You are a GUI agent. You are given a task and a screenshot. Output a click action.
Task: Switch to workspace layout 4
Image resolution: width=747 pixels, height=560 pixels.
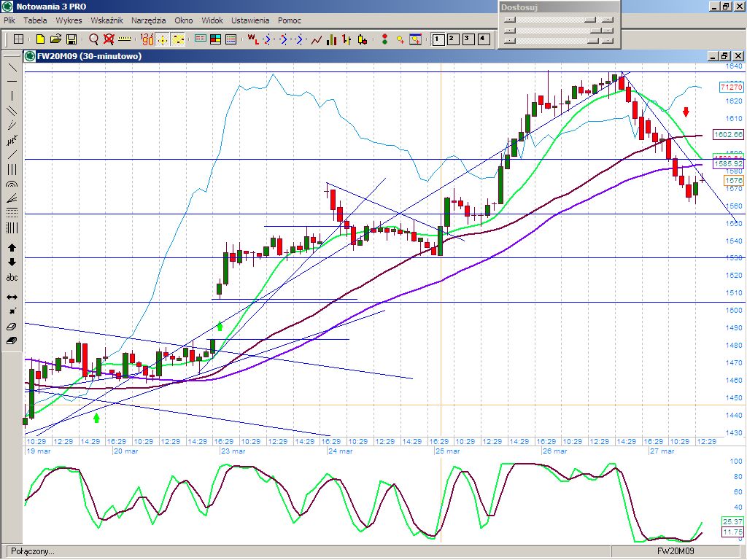pos(484,39)
